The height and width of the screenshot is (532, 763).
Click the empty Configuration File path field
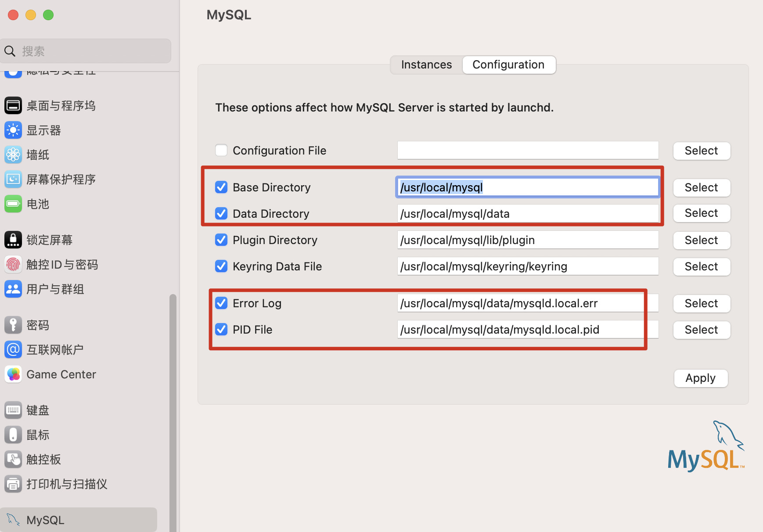528,150
